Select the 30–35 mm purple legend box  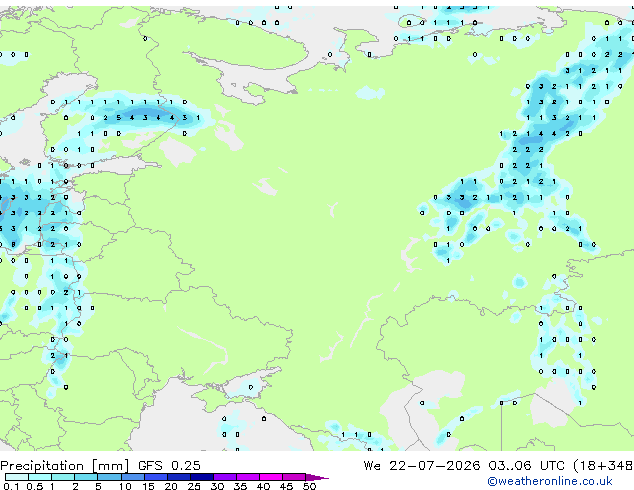(224, 477)
